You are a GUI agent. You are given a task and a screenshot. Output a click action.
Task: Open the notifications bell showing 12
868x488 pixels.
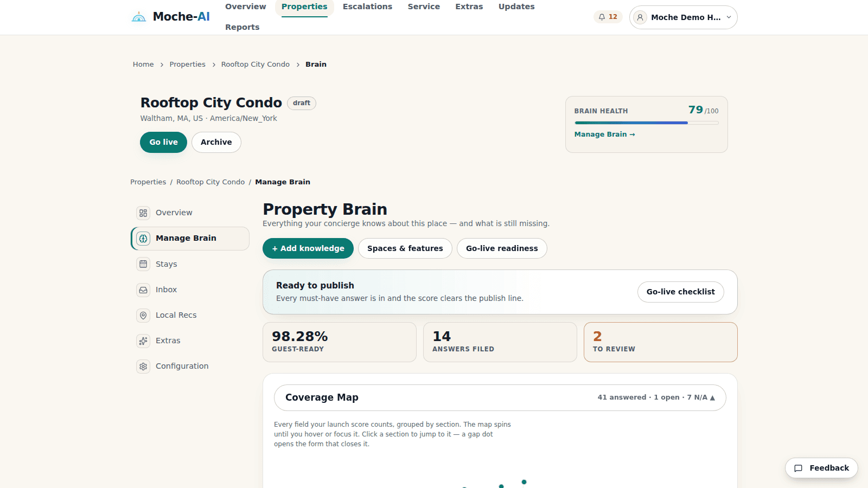608,17
